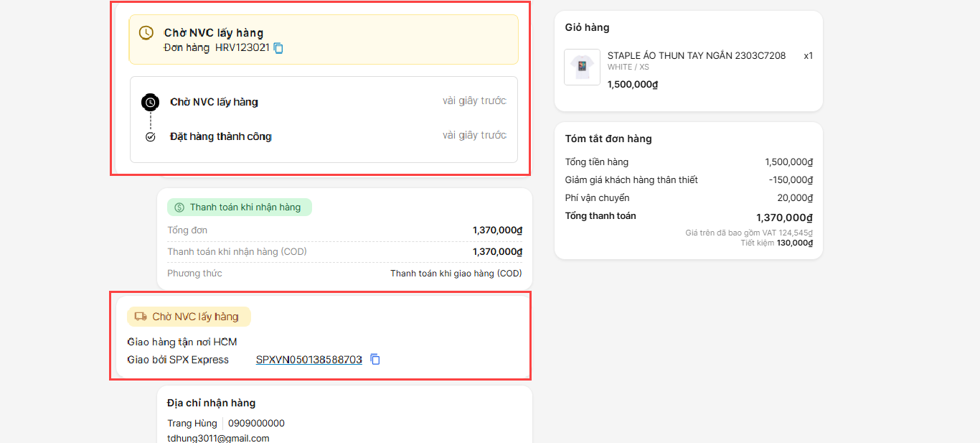Open tracking link SPXVN050138588703

(308, 360)
